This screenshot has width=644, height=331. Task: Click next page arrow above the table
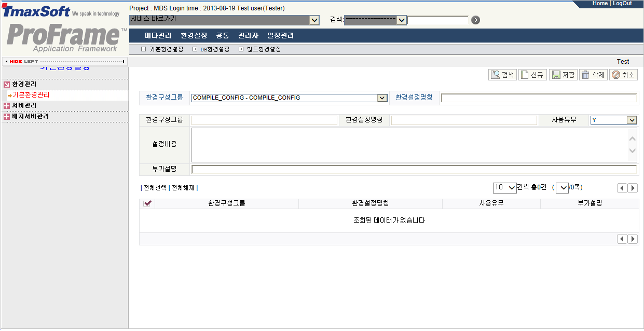point(633,188)
